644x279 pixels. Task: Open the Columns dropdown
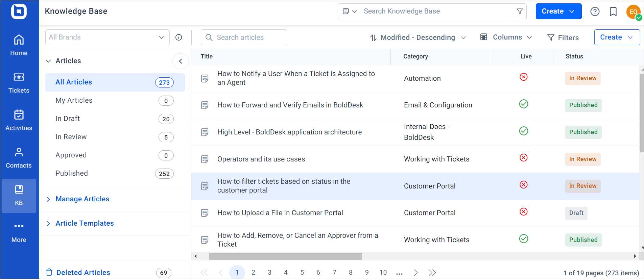506,37
